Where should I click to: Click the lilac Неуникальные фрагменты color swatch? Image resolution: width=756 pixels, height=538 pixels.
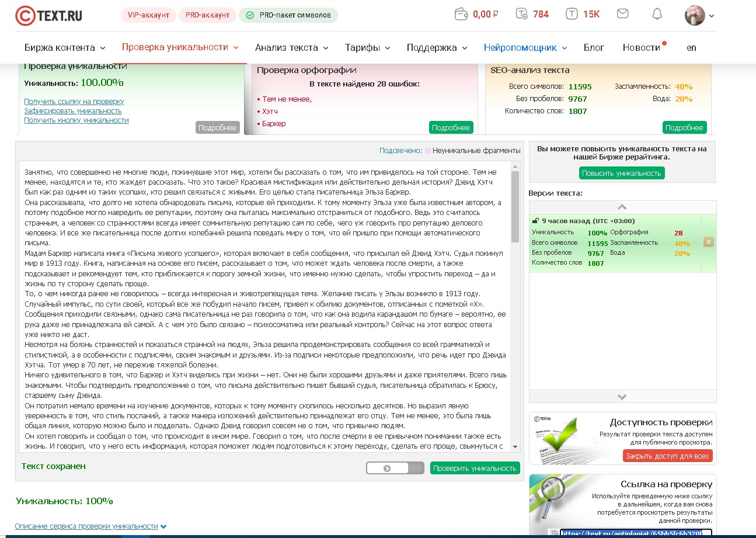click(428, 151)
